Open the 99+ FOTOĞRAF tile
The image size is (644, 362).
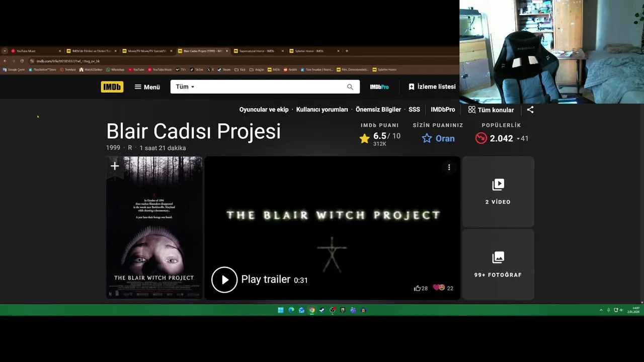tap(498, 264)
